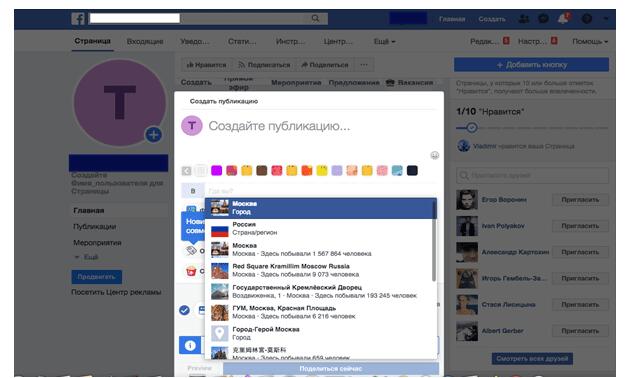625x378 pixels.
Task: Open the 'Инстр...' tools tab
Action: pos(290,41)
